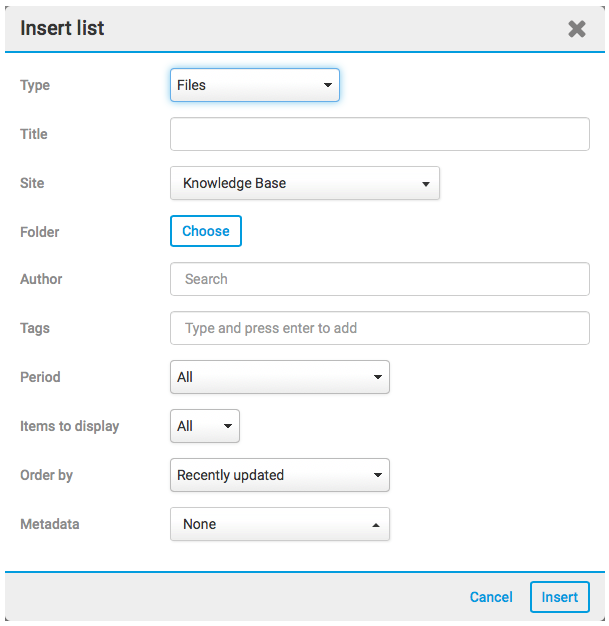Click the Metadata field label

(49, 524)
